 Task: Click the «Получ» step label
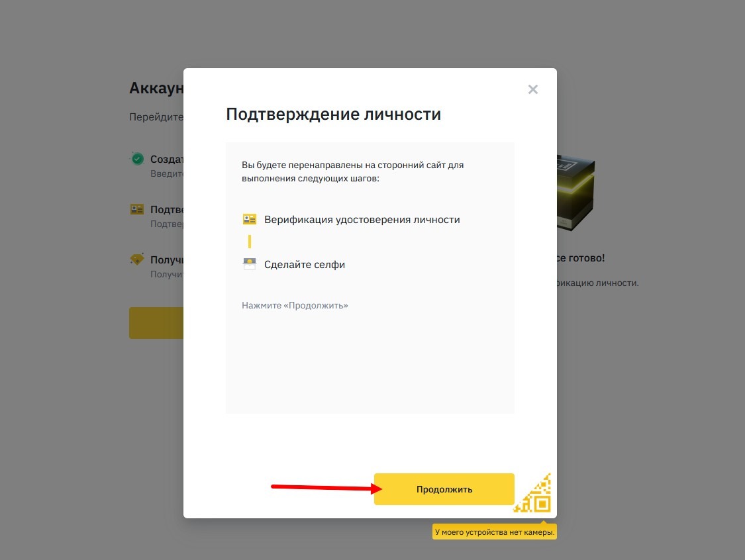click(166, 260)
